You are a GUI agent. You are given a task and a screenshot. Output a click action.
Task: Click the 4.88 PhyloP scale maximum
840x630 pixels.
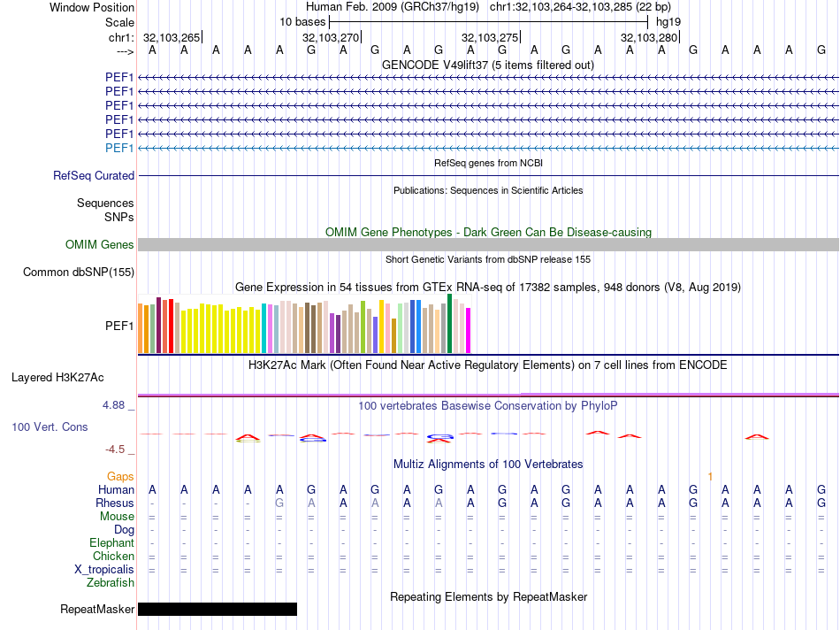pos(113,405)
